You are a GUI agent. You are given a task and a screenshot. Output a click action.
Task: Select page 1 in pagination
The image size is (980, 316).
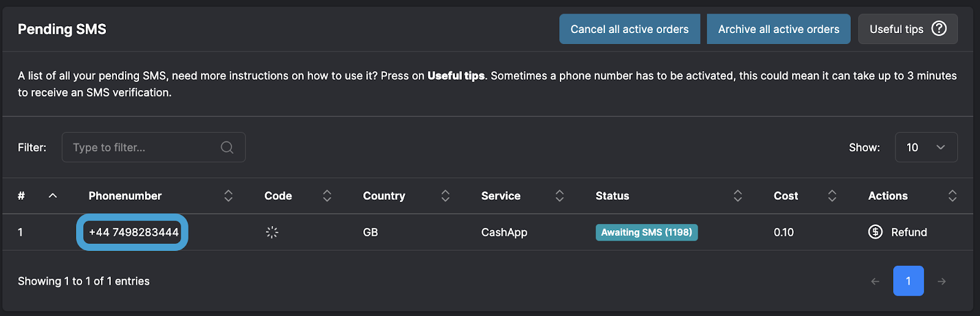[908, 281]
